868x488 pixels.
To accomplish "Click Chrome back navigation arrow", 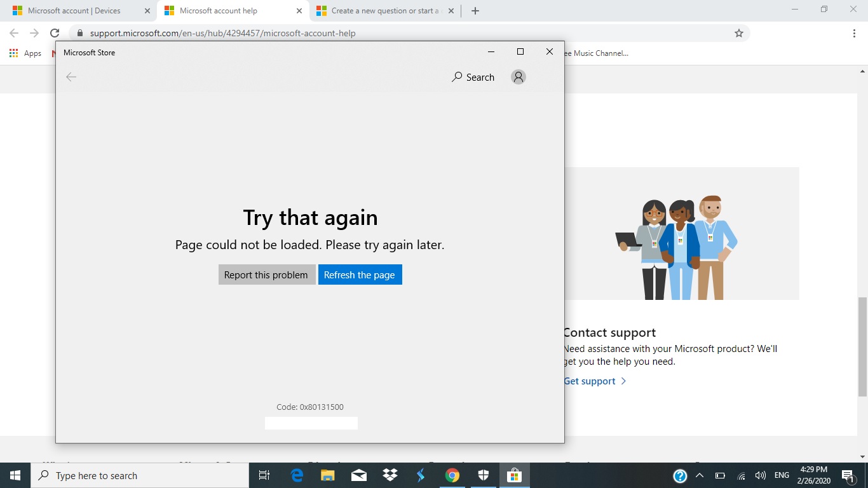I will 14,33.
